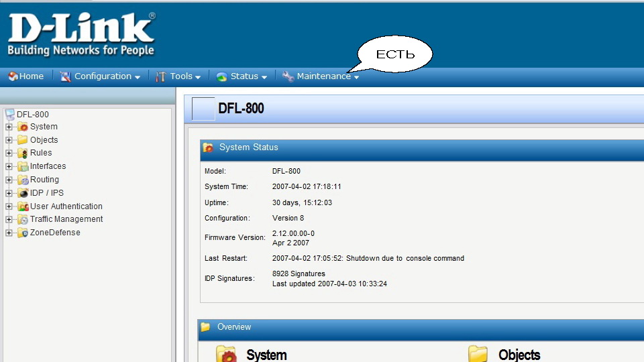Click the Interfaces folder icon in tree
The image size is (644, 362).
click(x=23, y=166)
